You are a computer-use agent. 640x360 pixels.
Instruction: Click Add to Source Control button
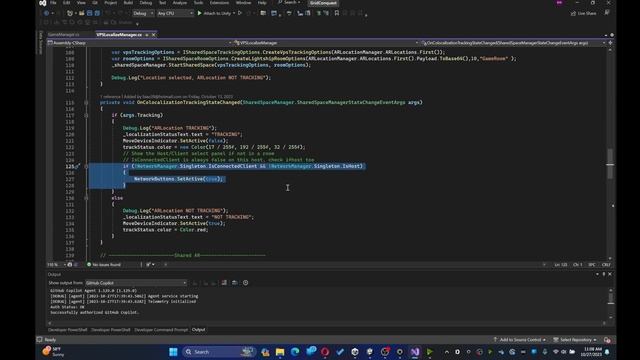(520, 340)
